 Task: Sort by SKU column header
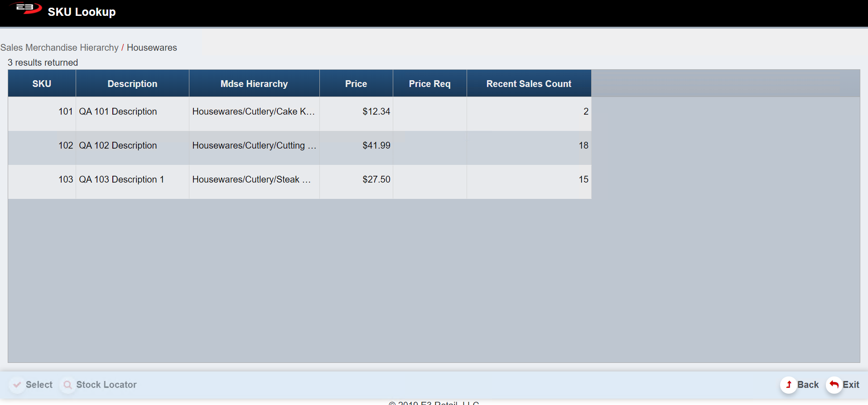tap(42, 84)
